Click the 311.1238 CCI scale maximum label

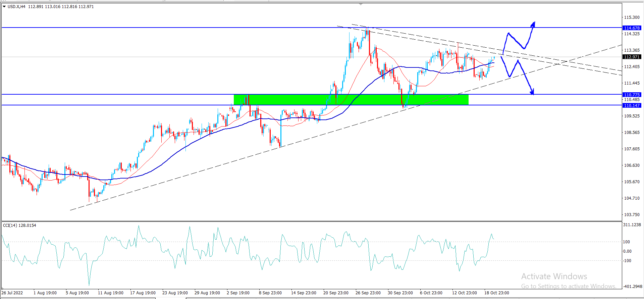[x=632, y=225]
